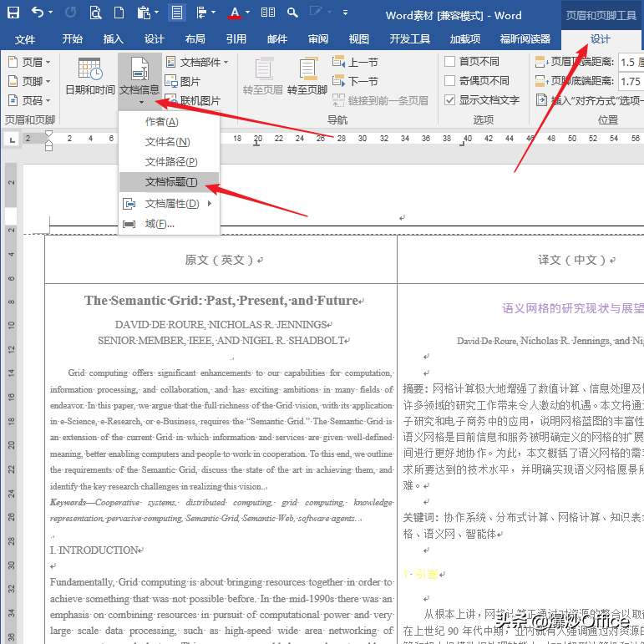Choose File Path menu item
Image resolution: width=644 pixels, height=644 pixels.
pos(169,162)
